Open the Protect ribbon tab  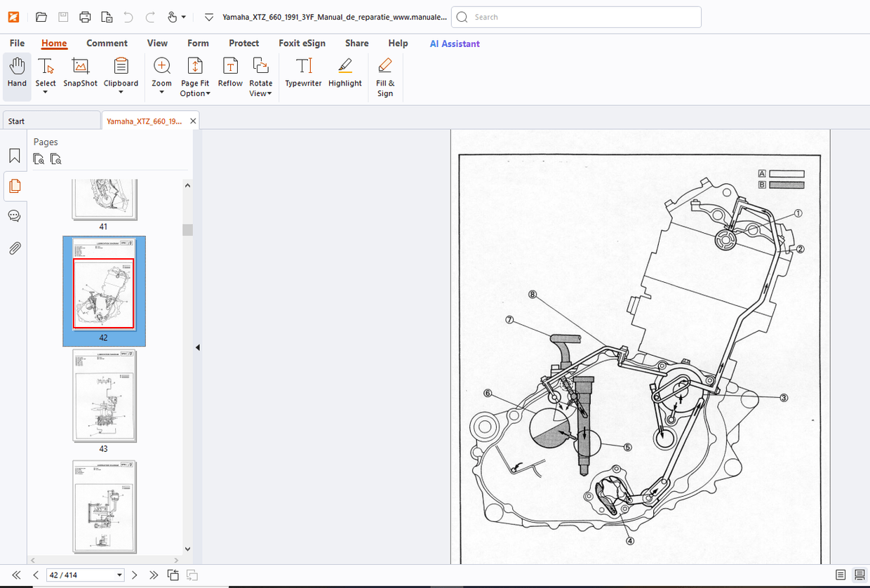[x=243, y=44]
